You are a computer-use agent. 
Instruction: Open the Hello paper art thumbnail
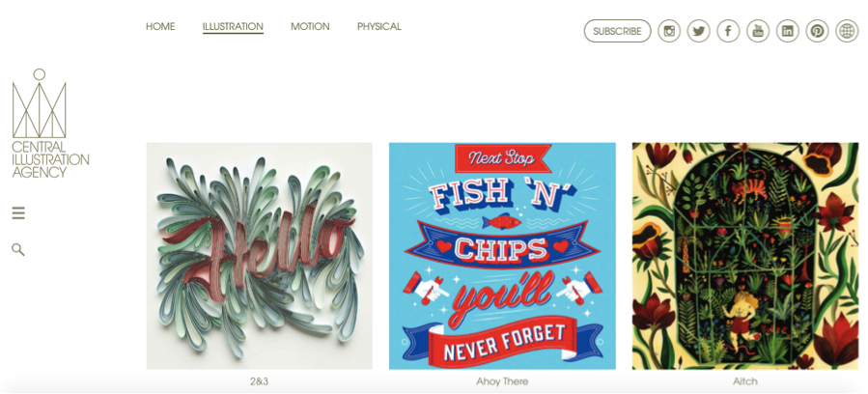click(x=260, y=256)
